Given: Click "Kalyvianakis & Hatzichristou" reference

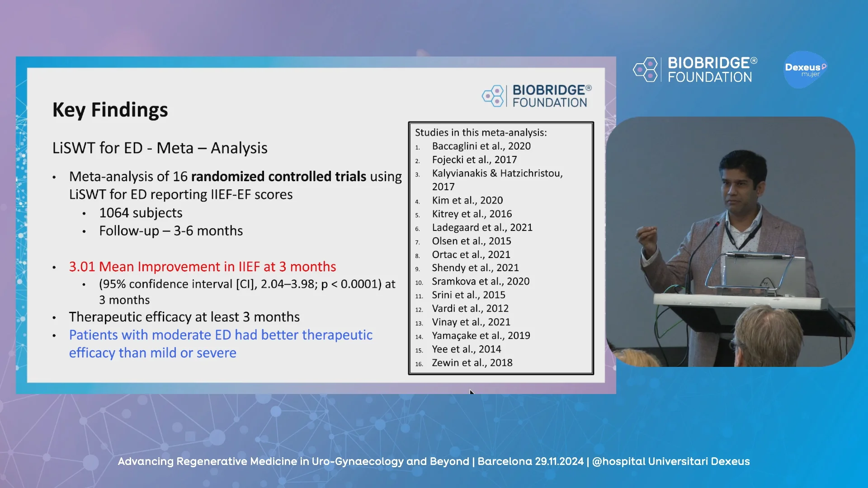Looking at the screenshot, I should tap(497, 180).
